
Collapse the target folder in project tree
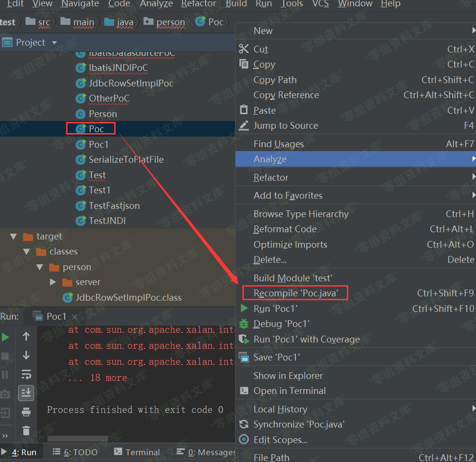pos(14,237)
